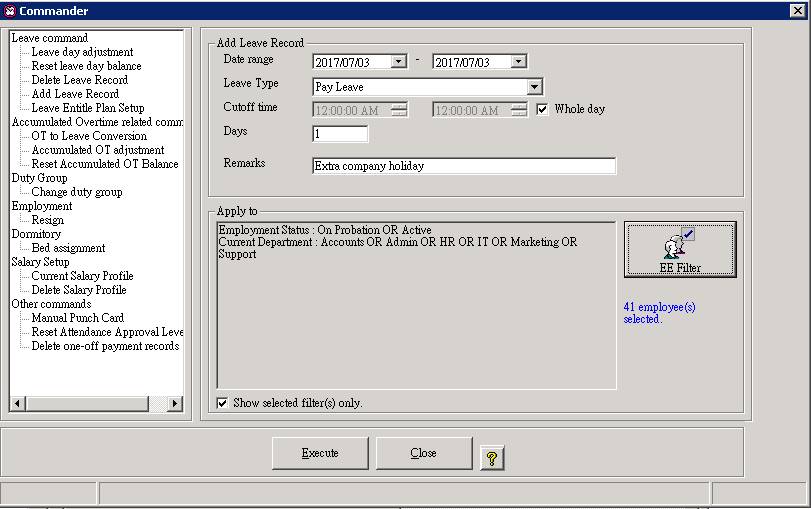
Task: Click the Employment Status filter line
Action: coord(325,230)
